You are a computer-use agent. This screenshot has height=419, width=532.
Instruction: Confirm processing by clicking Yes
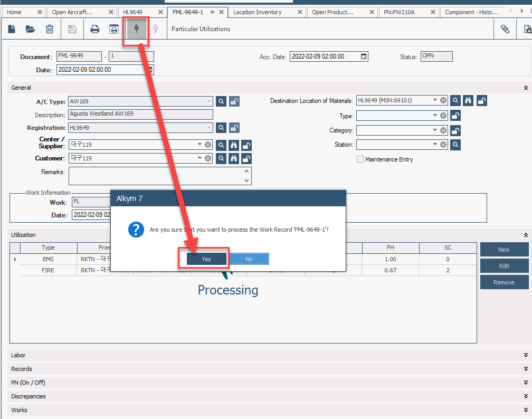206,259
